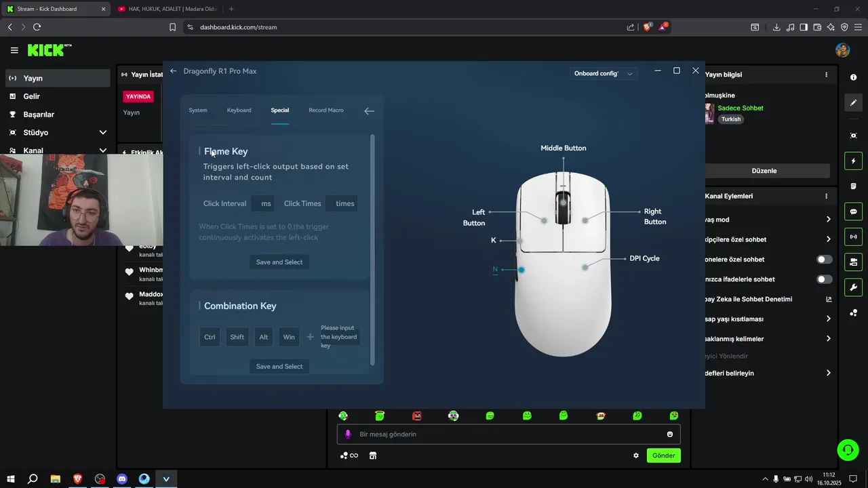The image size is (868, 488).
Task: Click the Düzenle button
Action: [764, 171]
